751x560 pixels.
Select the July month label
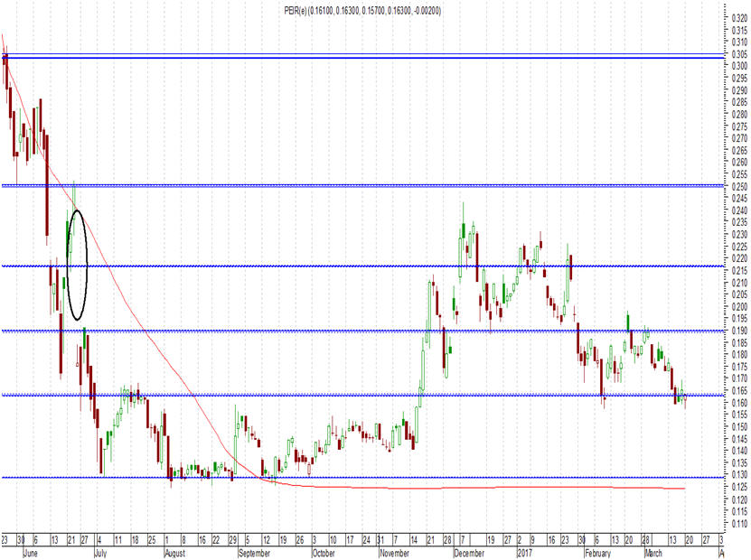(x=101, y=554)
